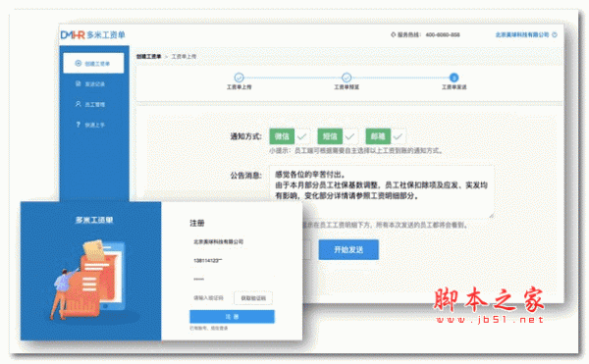The height and width of the screenshot is (364, 589).
Task: Toggle the 微信 notification option
Action: tap(290, 136)
